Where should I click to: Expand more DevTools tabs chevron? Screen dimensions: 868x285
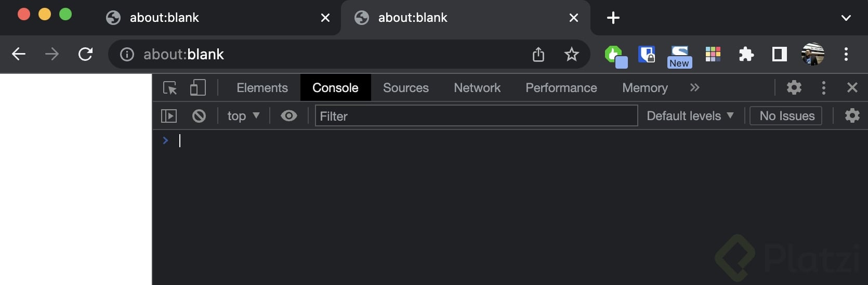coord(695,88)
